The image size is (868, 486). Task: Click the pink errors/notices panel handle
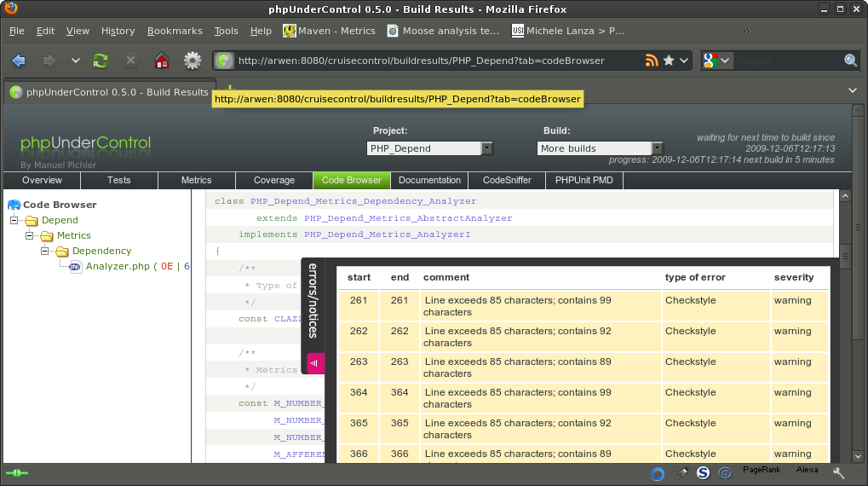[315, 363]
